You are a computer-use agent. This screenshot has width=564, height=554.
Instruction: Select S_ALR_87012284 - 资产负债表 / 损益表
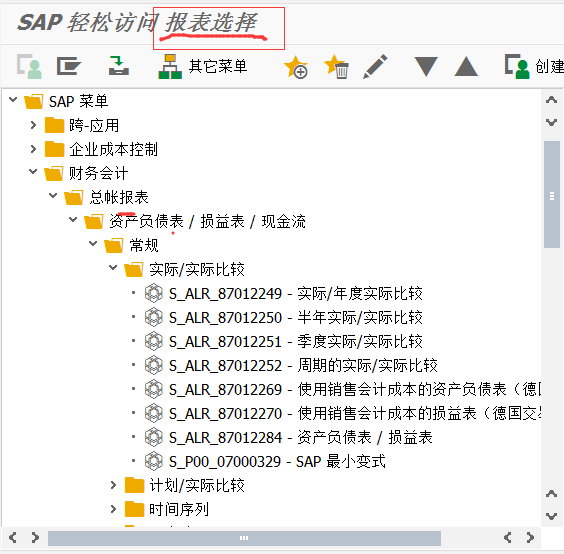pyautogui.click(x=301, y=437)
